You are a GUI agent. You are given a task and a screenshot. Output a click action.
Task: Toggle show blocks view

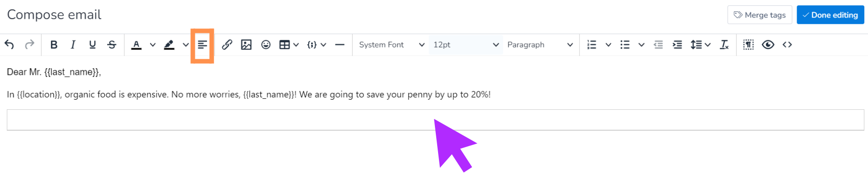[x=749, y=45]
